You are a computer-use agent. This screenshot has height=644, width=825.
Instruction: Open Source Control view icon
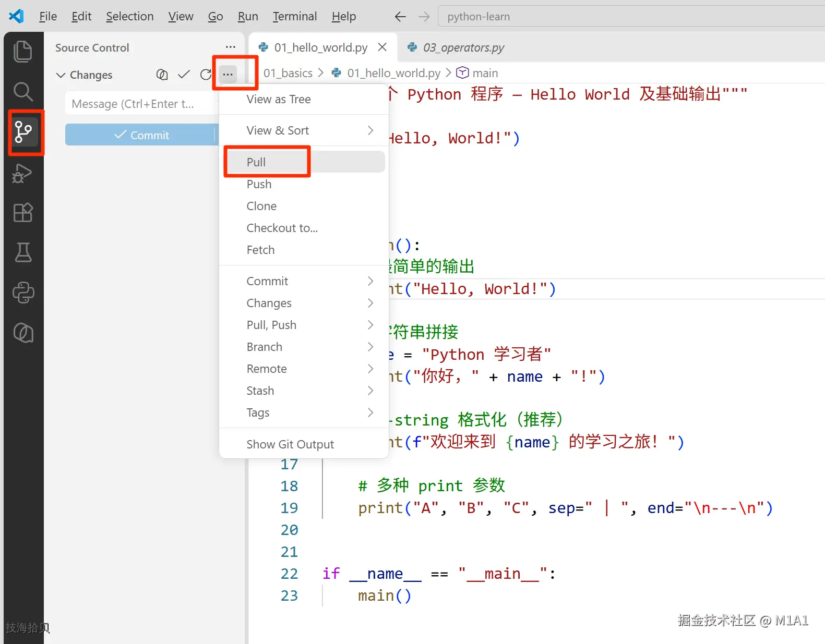[23, 132]
